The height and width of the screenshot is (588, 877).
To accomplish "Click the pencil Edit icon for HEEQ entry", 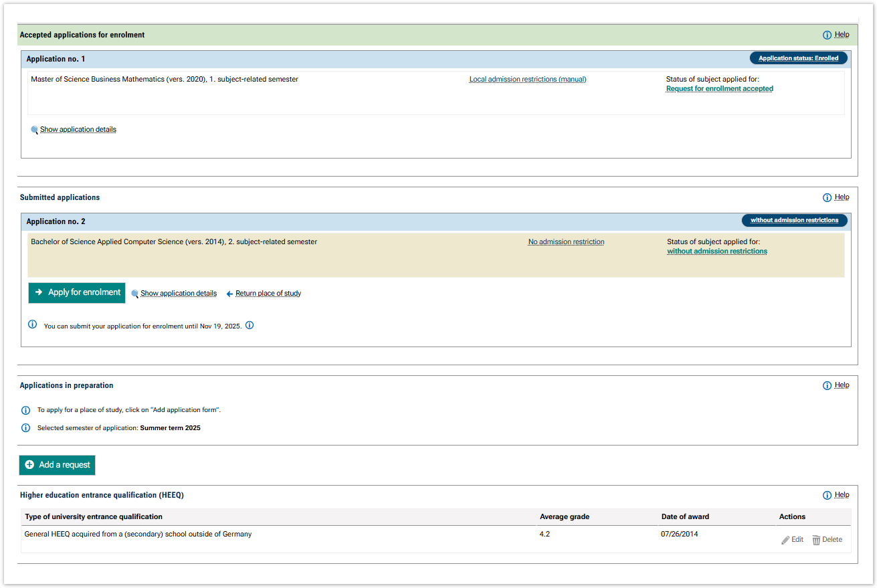I will (785, 540).
